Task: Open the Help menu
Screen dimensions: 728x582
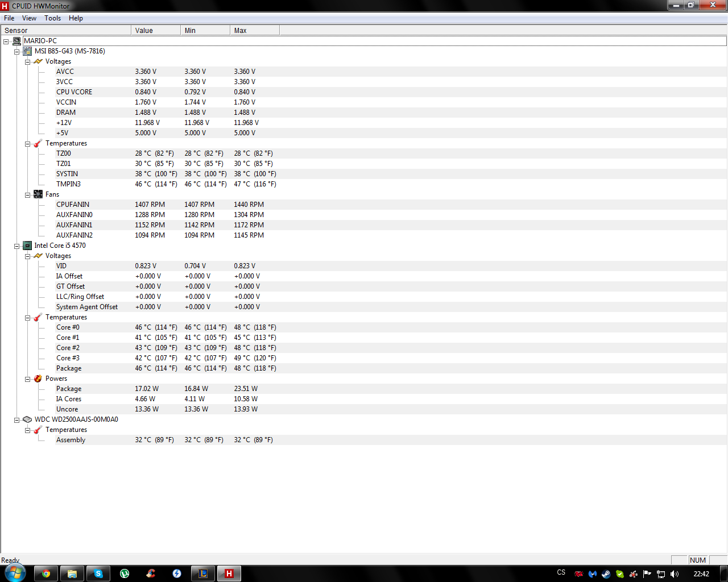Action: 76,18
